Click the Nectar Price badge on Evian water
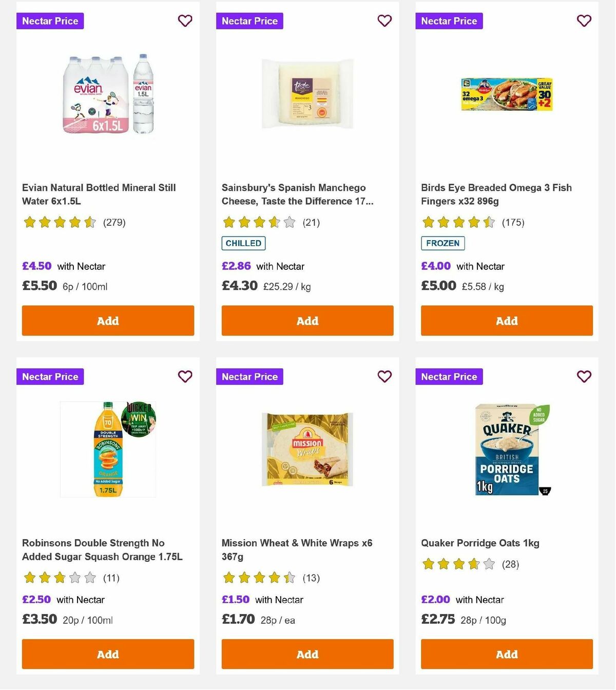Screen dimensions: 616x690 pyautogui.click(x=50, y=21)
